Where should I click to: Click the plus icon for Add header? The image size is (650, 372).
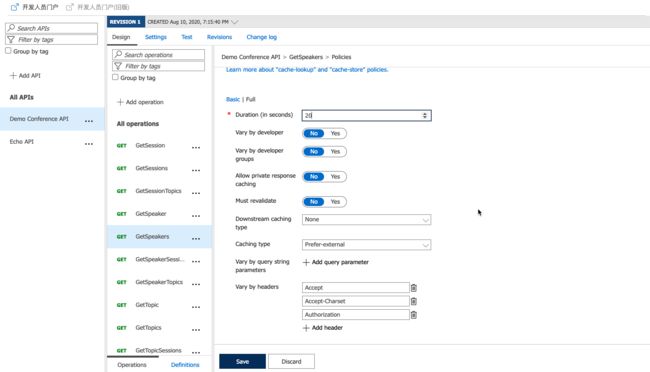coord(306,328)
